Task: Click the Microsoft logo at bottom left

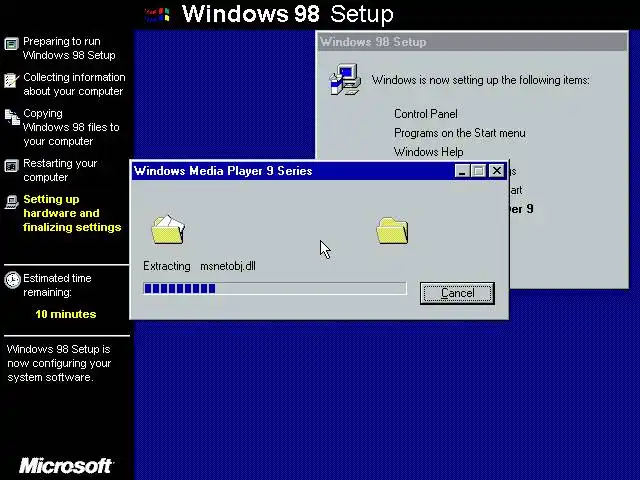Action: tap(66, 466)
